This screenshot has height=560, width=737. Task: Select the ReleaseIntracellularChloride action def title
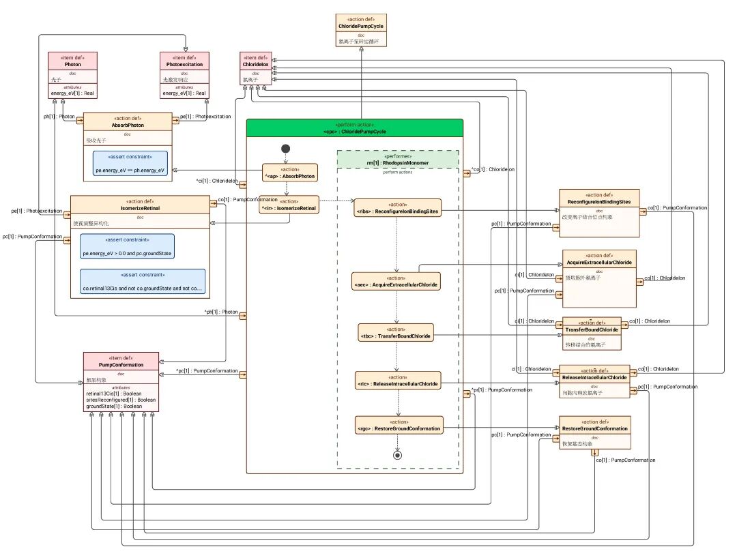coord(594,377)
